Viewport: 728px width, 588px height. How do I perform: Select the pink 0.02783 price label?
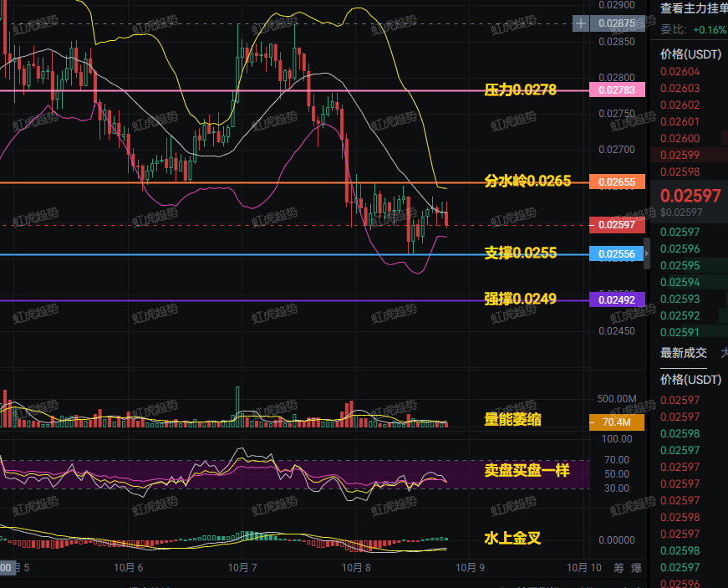tap(617, 89)
